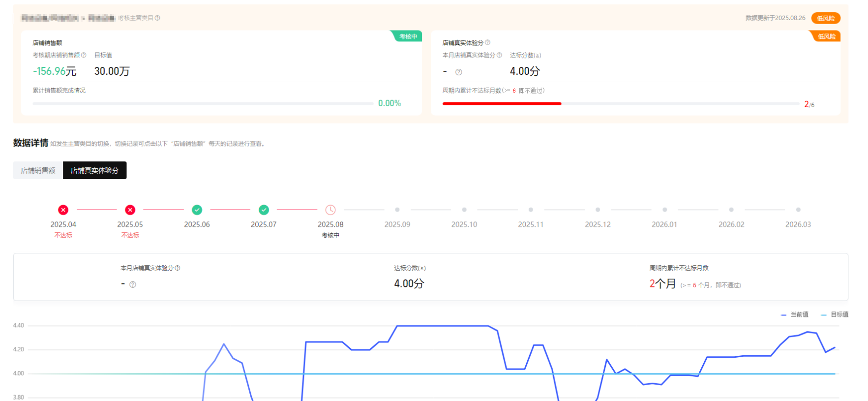Click question icon beside dash in lower panel
The height and width of the screenshot is (401, 868).
click(132, 284)
